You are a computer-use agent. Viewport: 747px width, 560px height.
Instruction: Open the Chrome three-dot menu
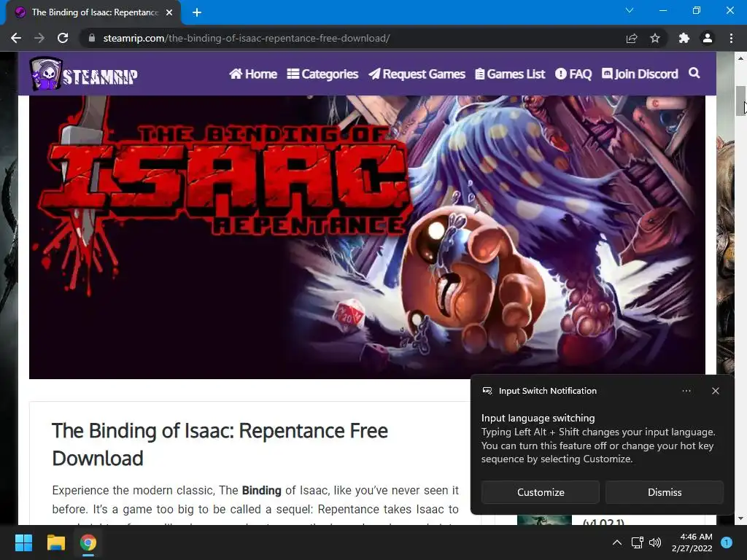coord(731,38)
